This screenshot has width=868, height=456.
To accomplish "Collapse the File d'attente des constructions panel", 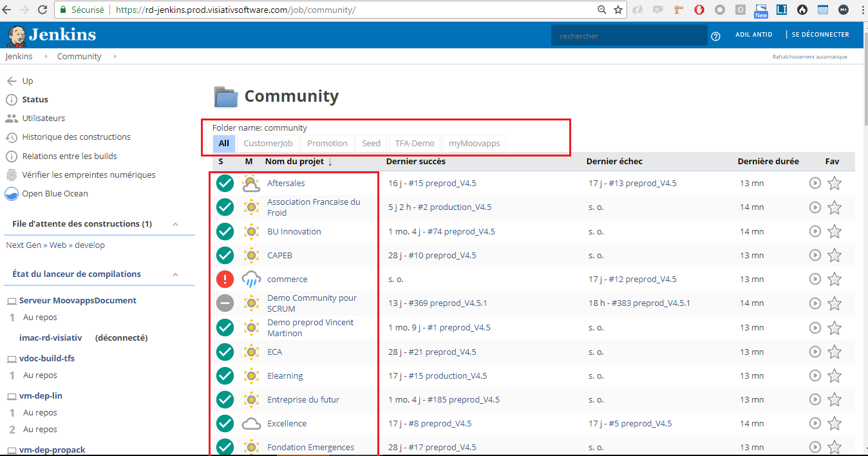I will click(x=175, y=224).
